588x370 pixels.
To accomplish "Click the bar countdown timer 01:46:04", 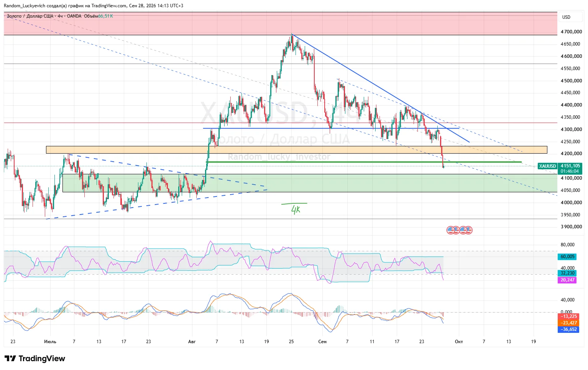I will tap(570, 171).
